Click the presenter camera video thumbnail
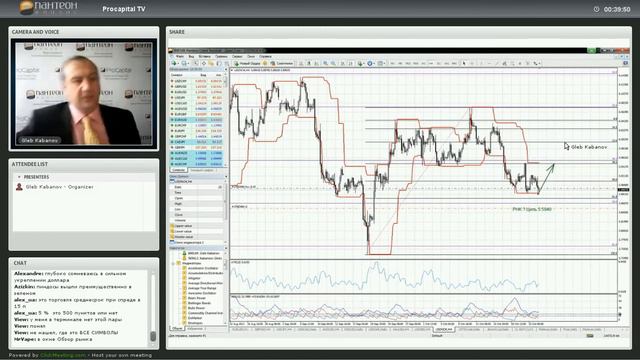The image size is (640, 360). [84, 94]
